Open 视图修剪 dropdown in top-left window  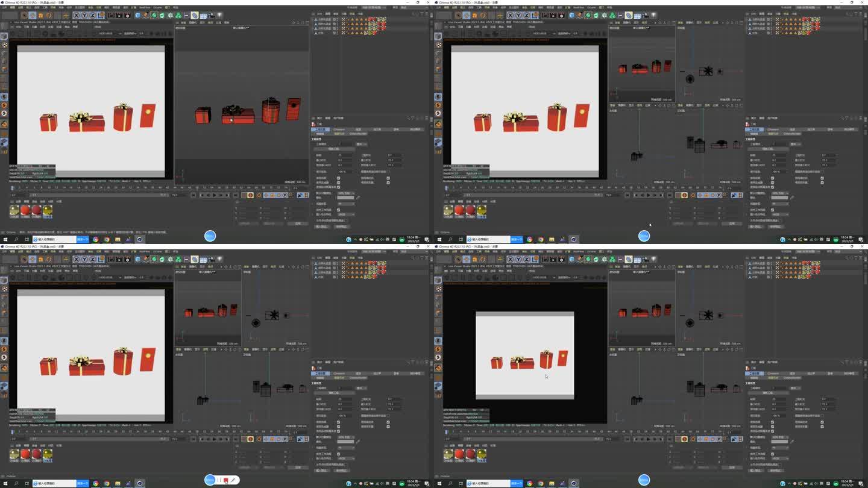point(347,204)
